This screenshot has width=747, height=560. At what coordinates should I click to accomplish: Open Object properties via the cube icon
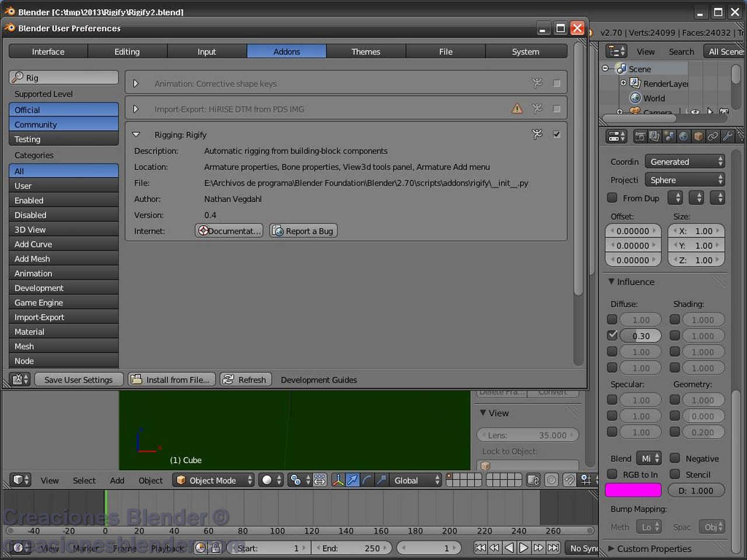click(x=697, y=136)
